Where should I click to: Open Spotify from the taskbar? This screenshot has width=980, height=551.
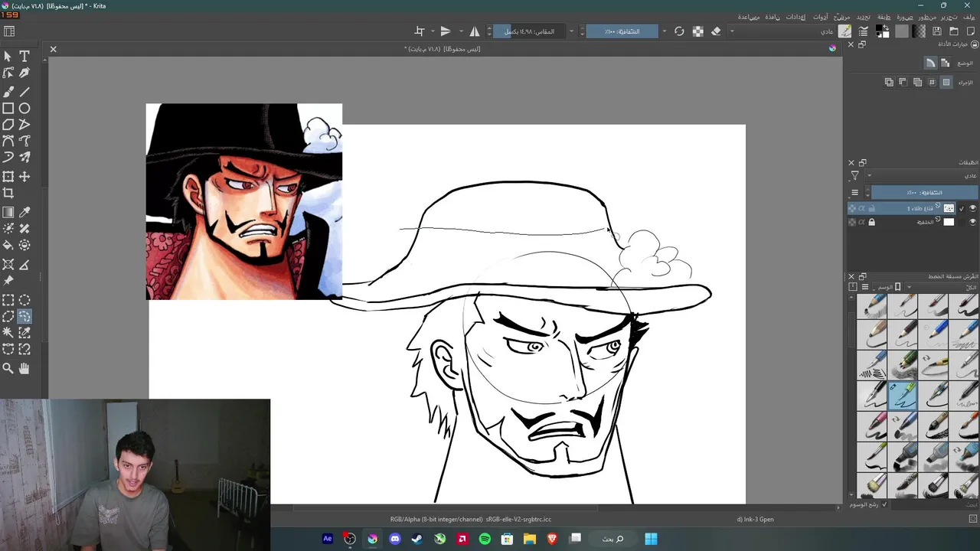(x=485, y=539)
